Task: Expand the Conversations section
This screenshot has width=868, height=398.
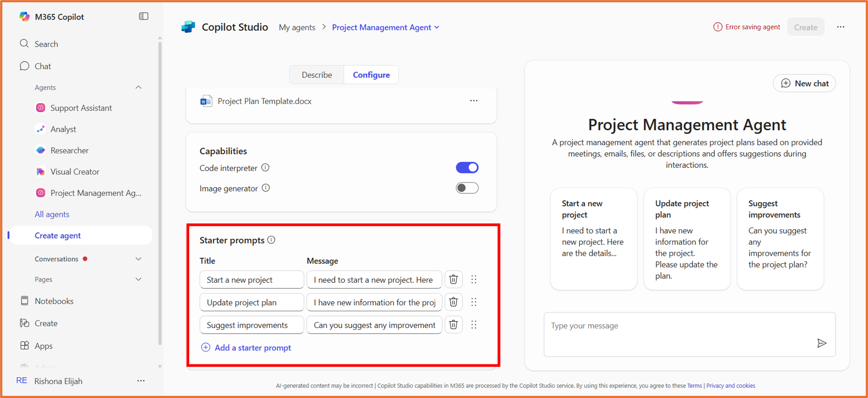Action: [139, 259]
